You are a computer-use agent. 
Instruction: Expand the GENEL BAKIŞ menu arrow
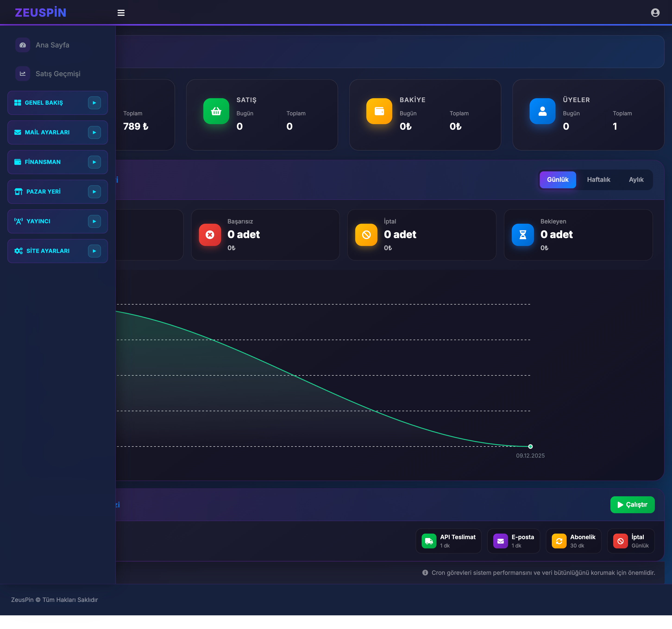(94, 103)
